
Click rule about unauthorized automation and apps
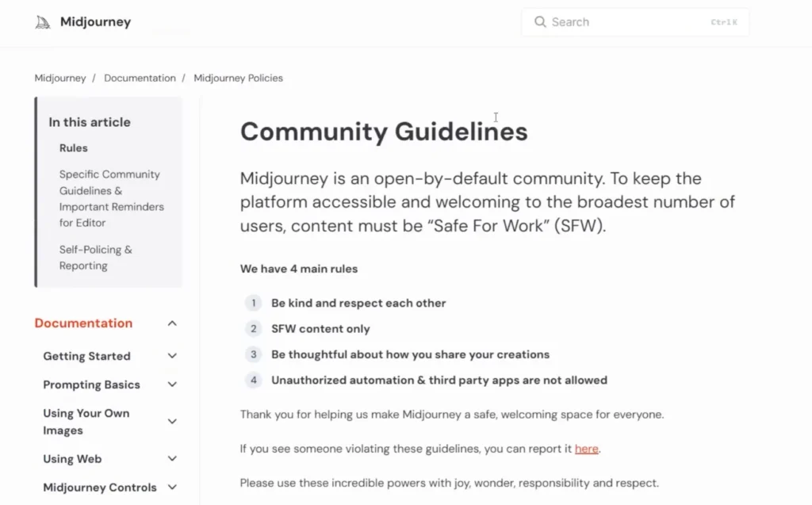[439, 381]
